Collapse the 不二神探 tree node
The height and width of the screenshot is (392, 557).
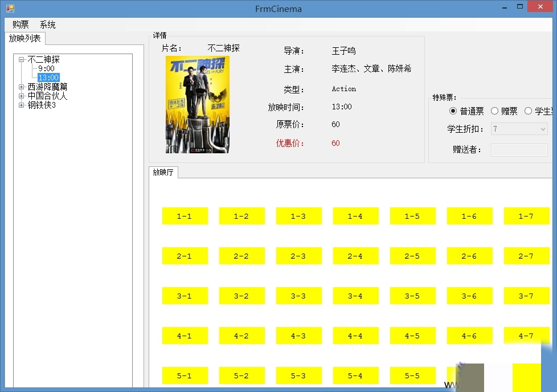coord(22,59)
